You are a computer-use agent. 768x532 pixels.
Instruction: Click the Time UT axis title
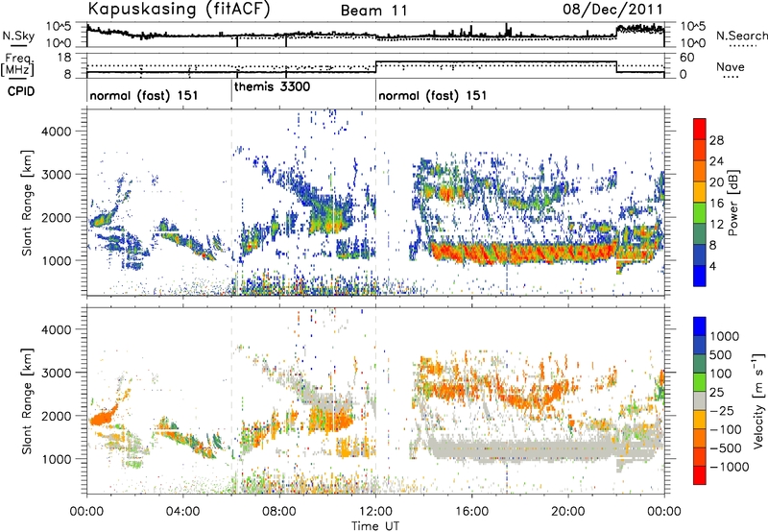375,525
